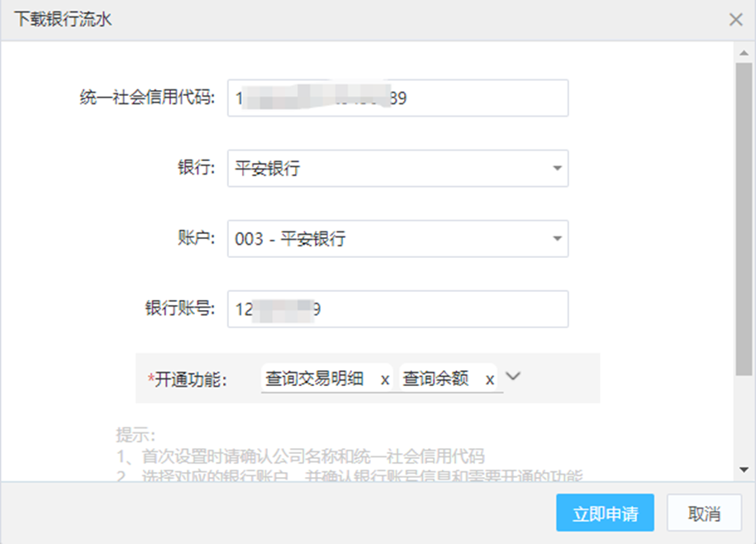Click the 统一社会信用代码 input field
The width and height of the screenshot is (756, 544).
pyautogui.click(x=397, y=98)
